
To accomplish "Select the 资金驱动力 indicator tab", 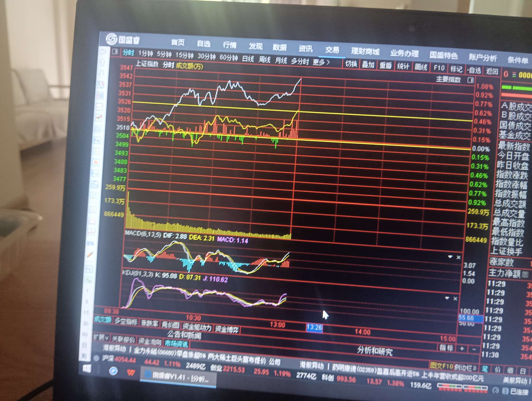I will 197,327.
